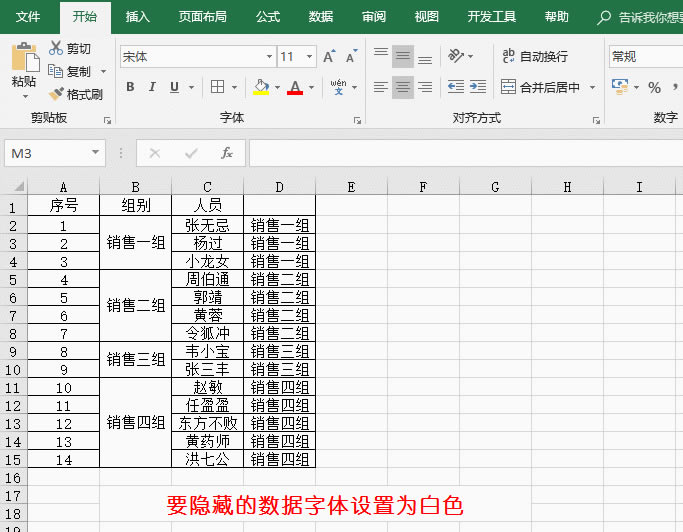Click the accounting number format icon

620,87
